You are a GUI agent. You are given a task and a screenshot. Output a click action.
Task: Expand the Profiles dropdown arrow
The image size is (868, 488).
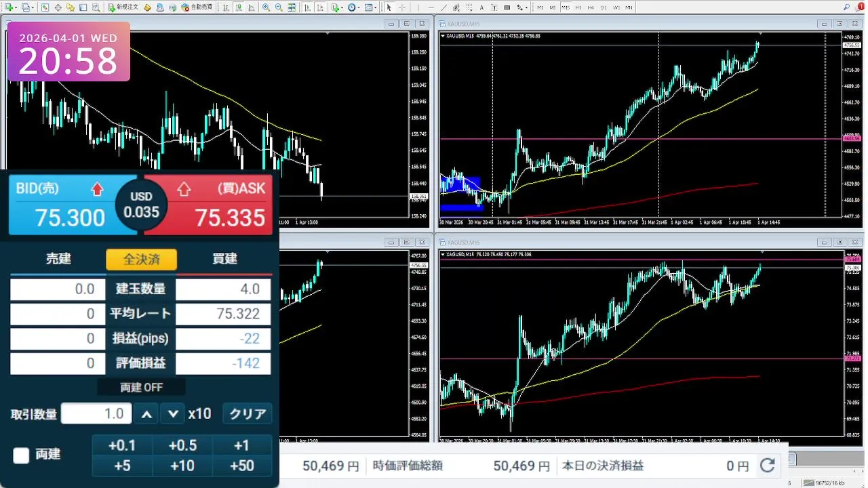point(33,7)
